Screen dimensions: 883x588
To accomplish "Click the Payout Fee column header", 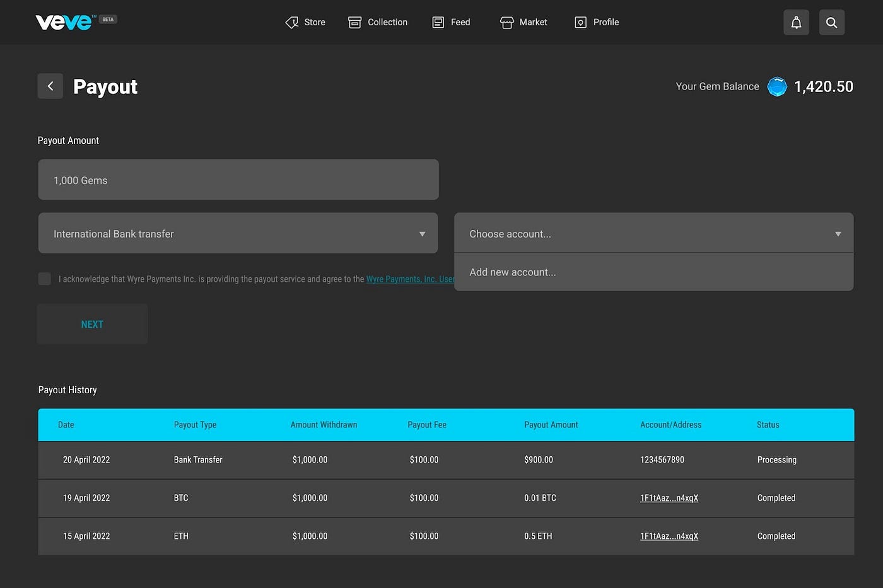I will (427, 425).
